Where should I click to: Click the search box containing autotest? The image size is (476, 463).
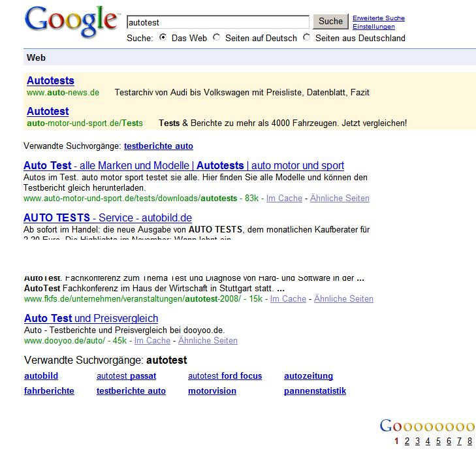pos(218,22)
